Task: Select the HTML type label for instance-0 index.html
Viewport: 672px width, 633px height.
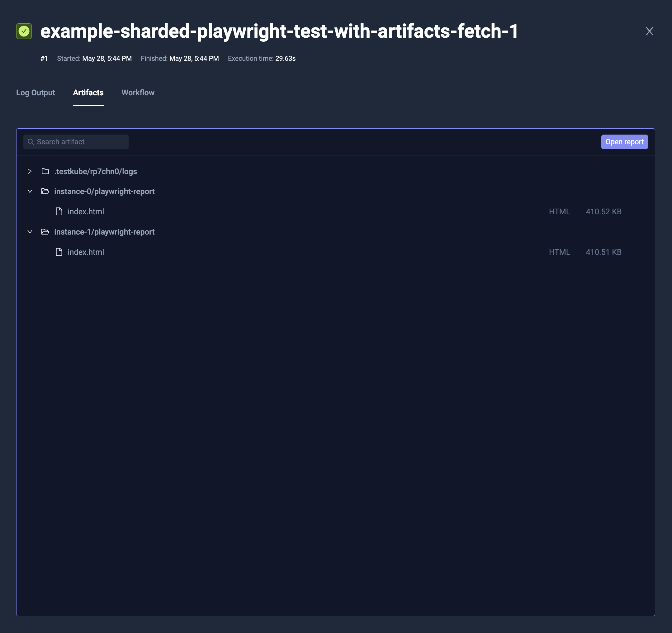Action: 560,211
